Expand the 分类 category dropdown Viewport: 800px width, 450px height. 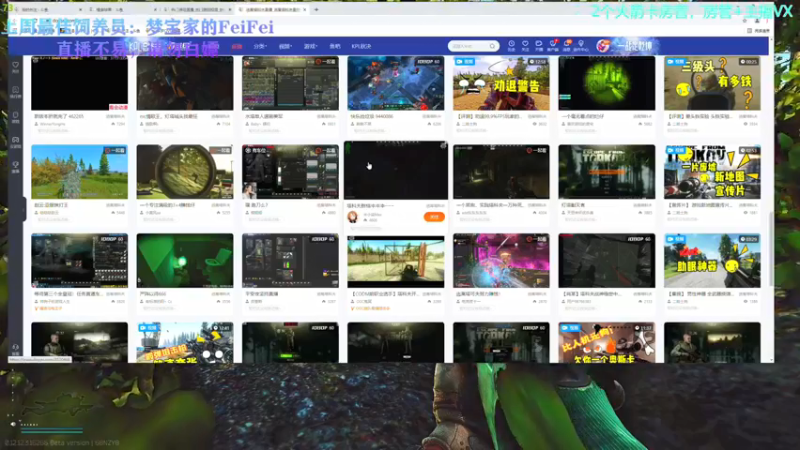tap(260, 46)
